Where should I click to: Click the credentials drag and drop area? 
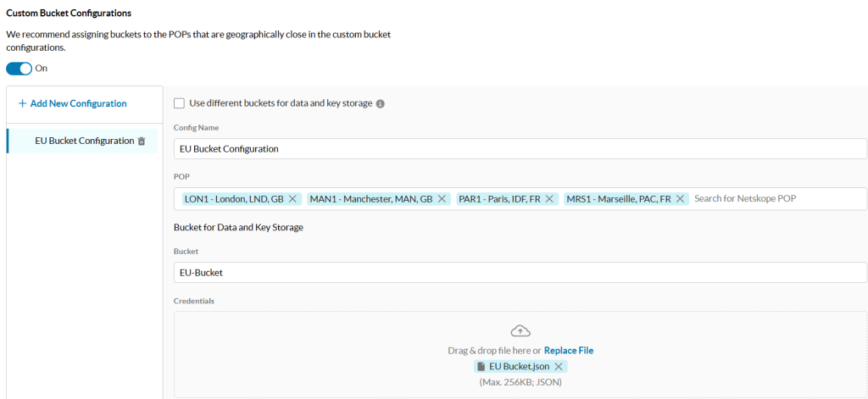[520, 354]
